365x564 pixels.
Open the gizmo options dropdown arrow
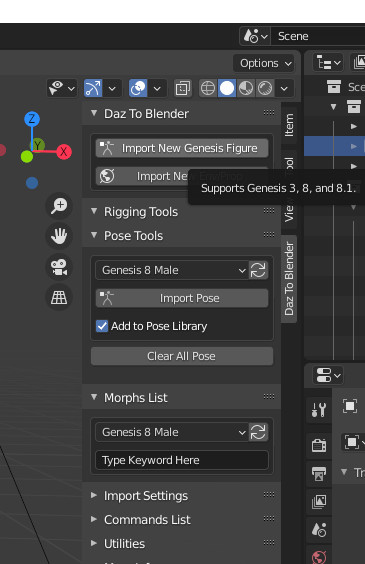tap(112, 88)
